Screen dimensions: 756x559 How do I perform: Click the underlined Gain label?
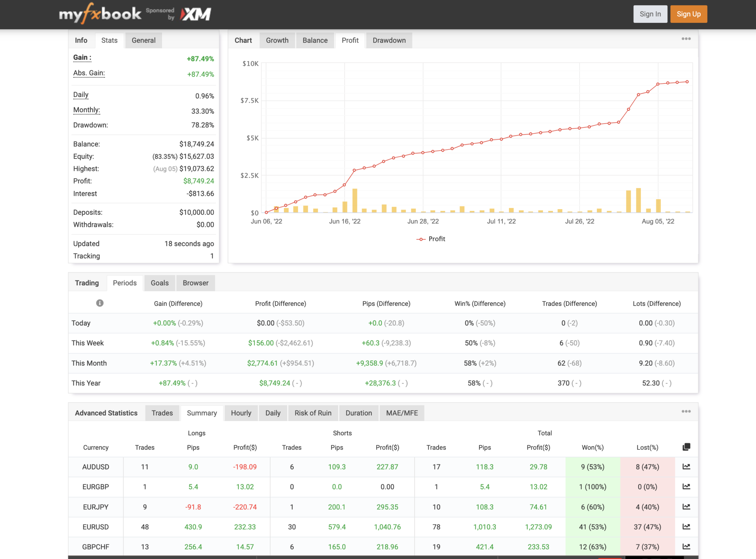pyautogui.click(x=81, y=58)
